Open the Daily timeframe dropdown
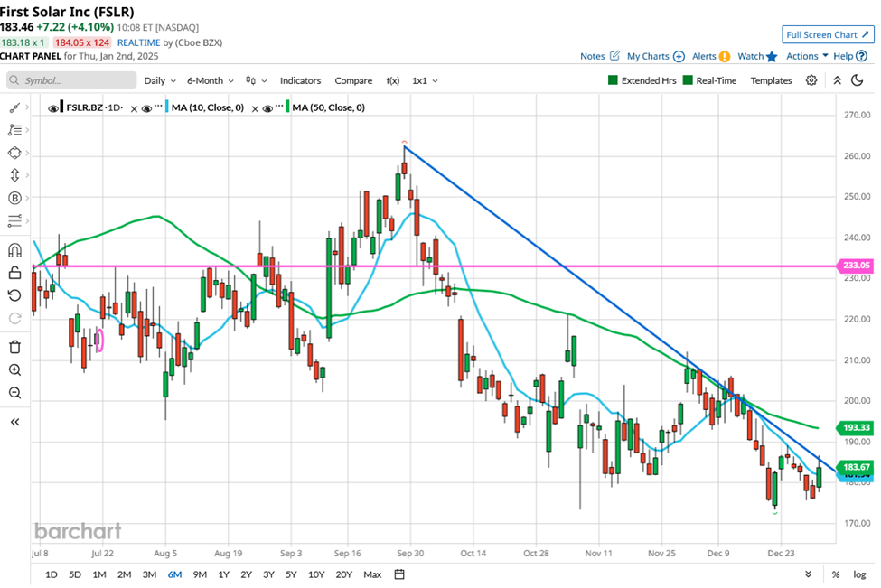This screenshot has width=881, height=588. tap(159, 80)
